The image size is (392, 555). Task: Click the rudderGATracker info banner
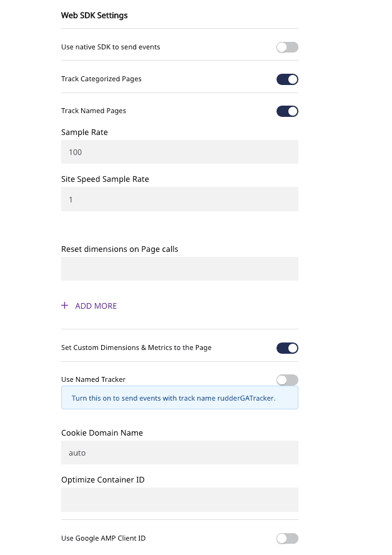pyautogui.click(x=179, y=397)
